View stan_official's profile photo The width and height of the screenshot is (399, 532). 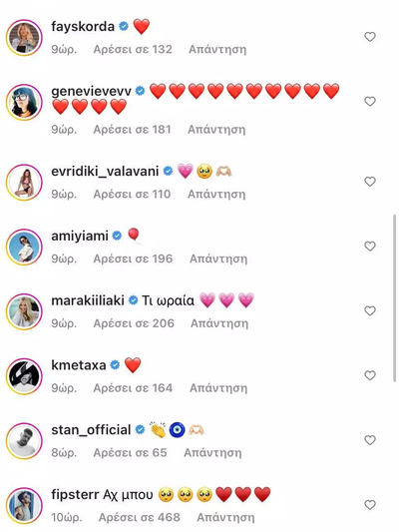coord(24,441)
